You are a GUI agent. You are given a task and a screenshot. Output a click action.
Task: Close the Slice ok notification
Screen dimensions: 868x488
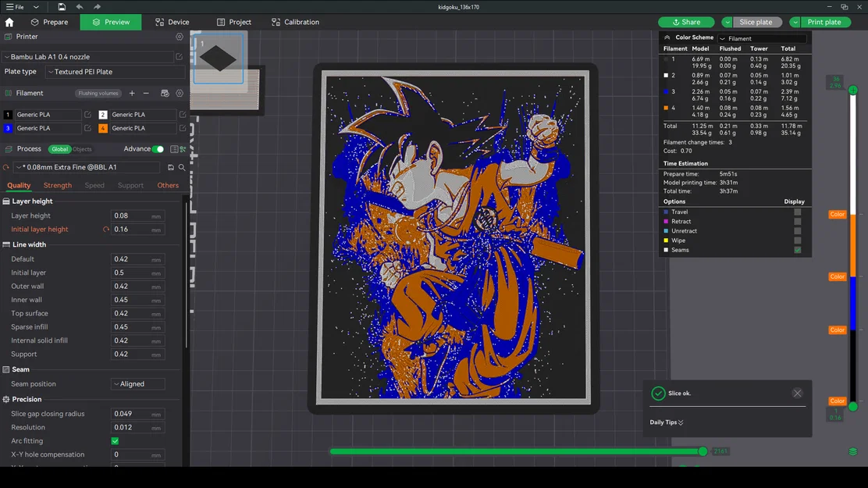click(x=797, y=394)
